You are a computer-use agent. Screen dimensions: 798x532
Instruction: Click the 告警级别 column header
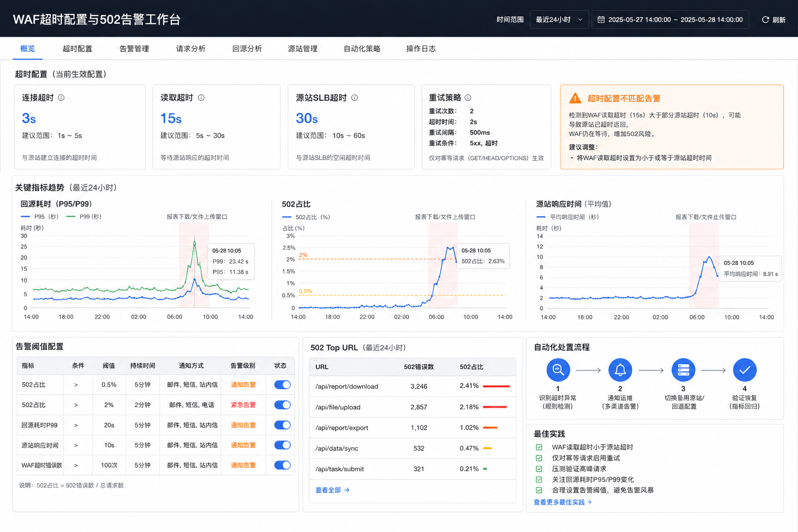point(243,366)
